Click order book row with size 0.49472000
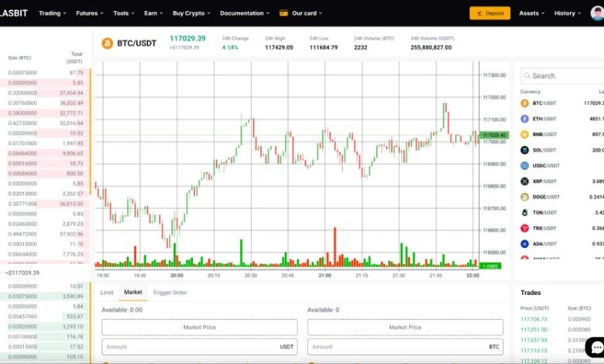Viewport: 604px width, 364px height. 45,234
